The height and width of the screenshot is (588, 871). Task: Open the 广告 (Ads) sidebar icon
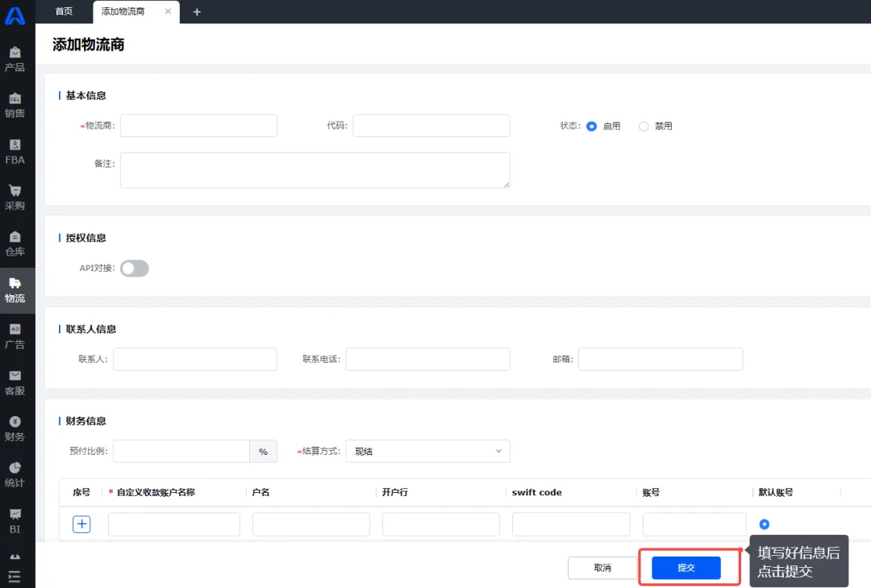point(15,331)
